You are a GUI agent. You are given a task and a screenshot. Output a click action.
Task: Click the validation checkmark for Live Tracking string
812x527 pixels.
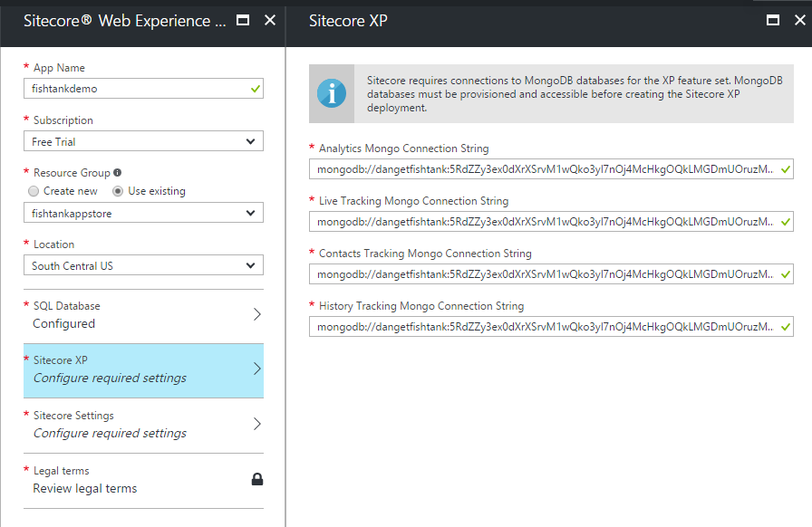pyautogui.click(x=786, y=222)
